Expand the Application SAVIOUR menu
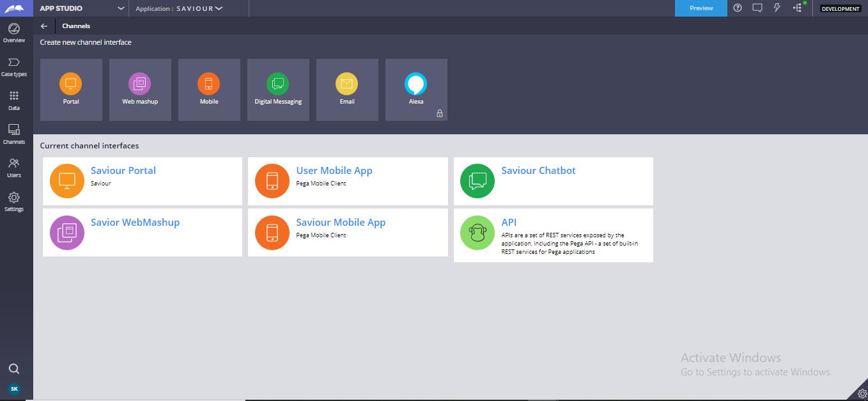This screenshot has width=868, height=401. point(219,8)
